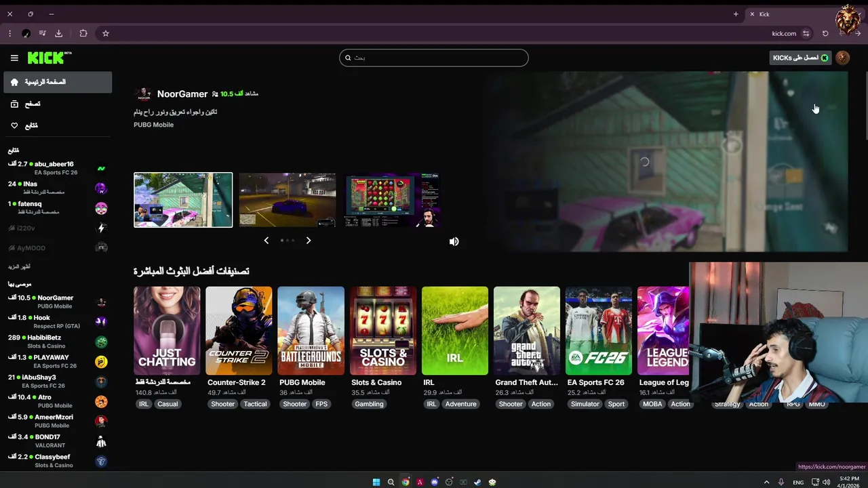
Task: Open PLAYAWAY channel in recommended list
Action: click(x=58, y=361)
